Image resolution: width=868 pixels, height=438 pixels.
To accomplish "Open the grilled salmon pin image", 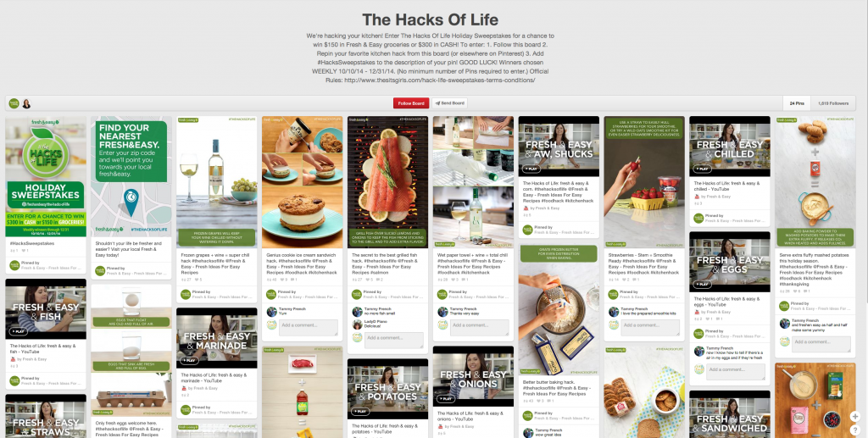I will [x=387, y=182].
